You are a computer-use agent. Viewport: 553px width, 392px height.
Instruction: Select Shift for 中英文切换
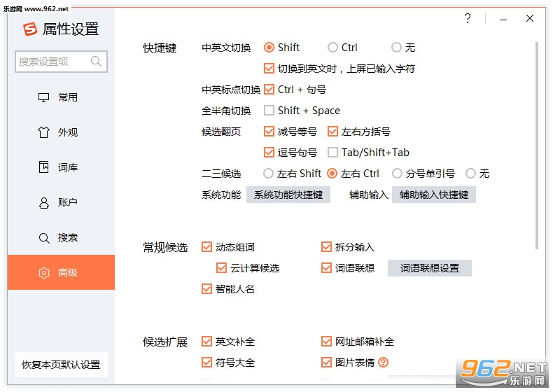point(269,48)
